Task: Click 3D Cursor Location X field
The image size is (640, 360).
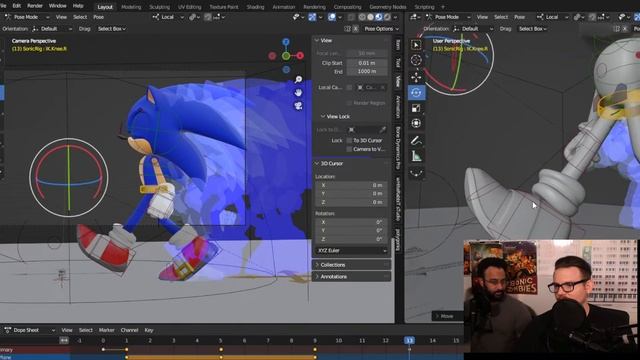Action: (x=352, y=185)
